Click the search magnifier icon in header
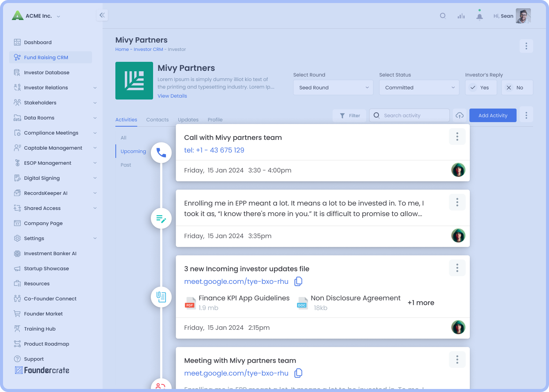 (443, 16)
